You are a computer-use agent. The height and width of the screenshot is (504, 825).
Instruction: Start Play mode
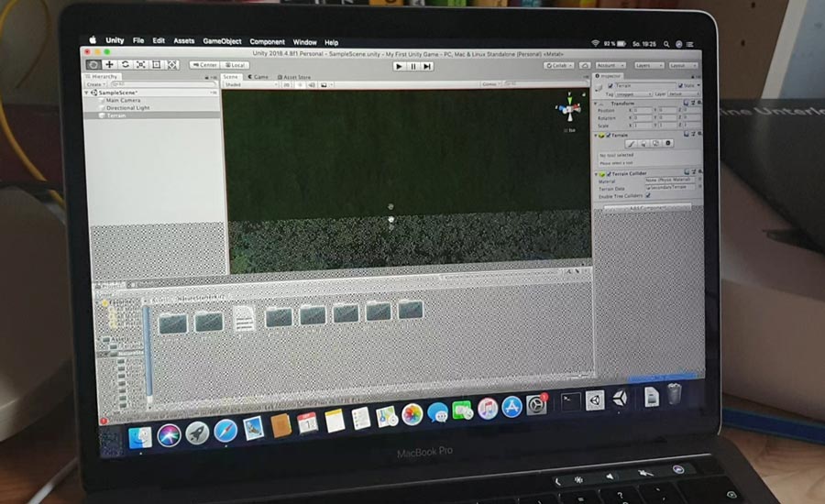tap(399, 66)
